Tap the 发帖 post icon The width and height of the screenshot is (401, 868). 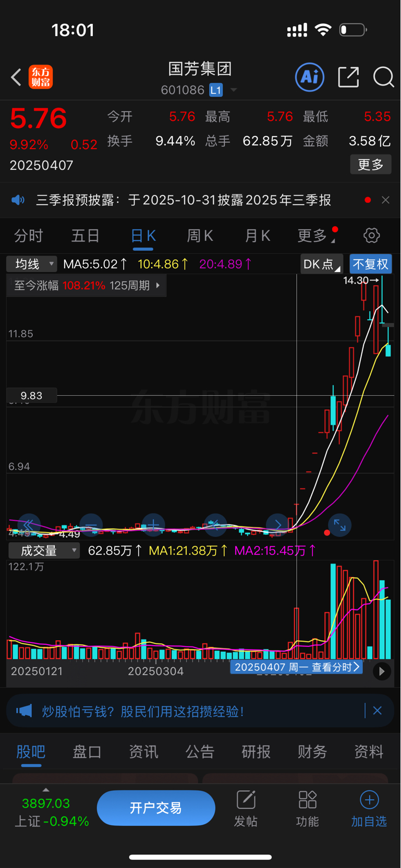246,809
